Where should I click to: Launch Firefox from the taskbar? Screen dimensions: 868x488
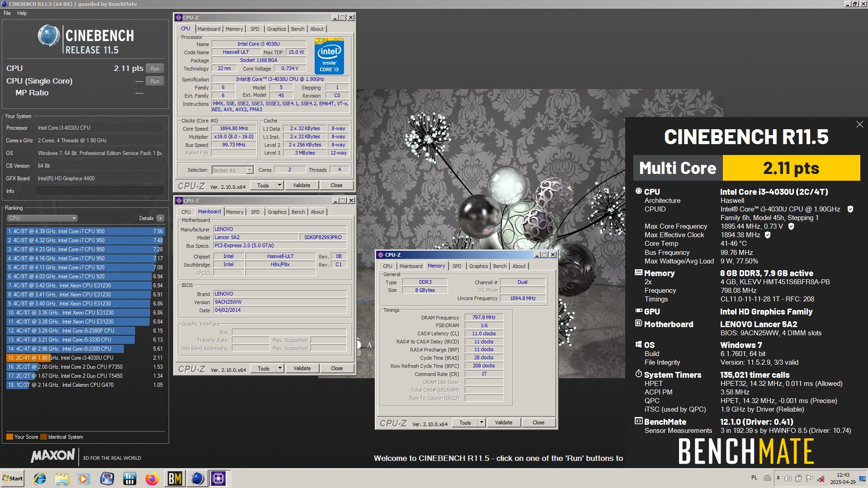point(152,478)
